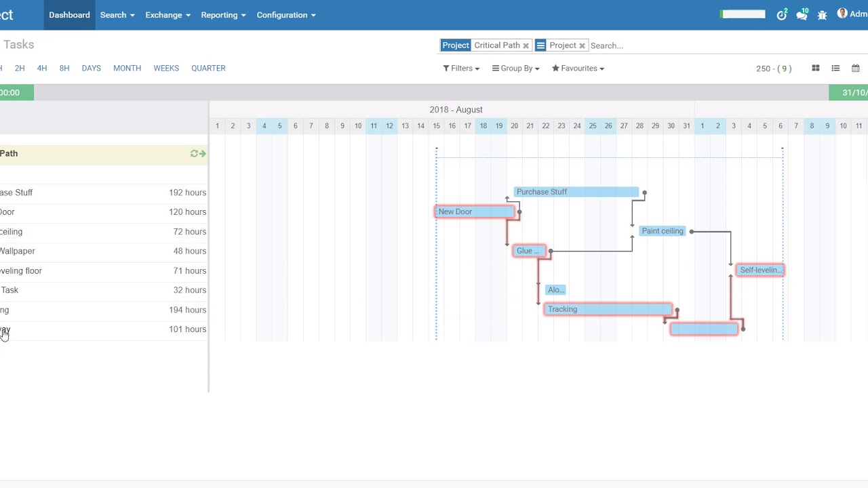The image size is (868, 488).
Task: Set Gantt scale to QUARTER
Action: [x=208, y=68]
